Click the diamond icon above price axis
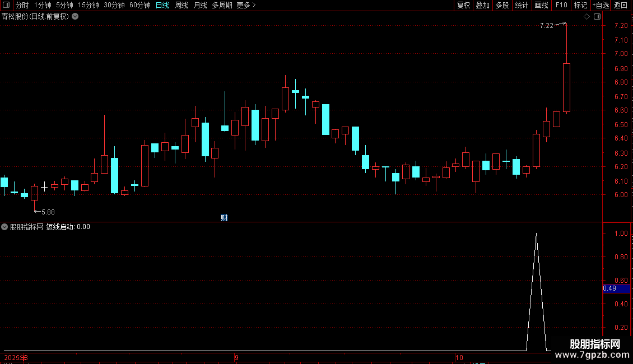The image size is (633, 364). click(x=587, y=17)
